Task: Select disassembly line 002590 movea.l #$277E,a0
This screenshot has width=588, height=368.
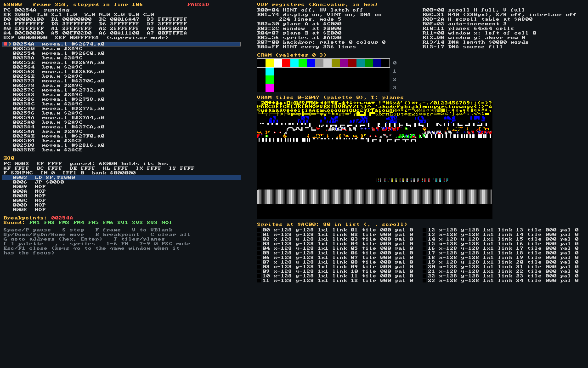Action: pyautogui.click(x=121, y=109)
